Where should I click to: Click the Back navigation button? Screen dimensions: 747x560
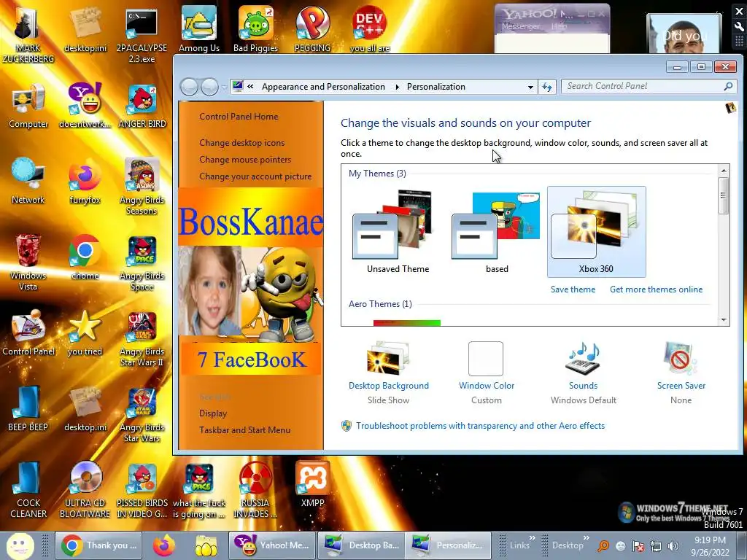coord(189,87)
